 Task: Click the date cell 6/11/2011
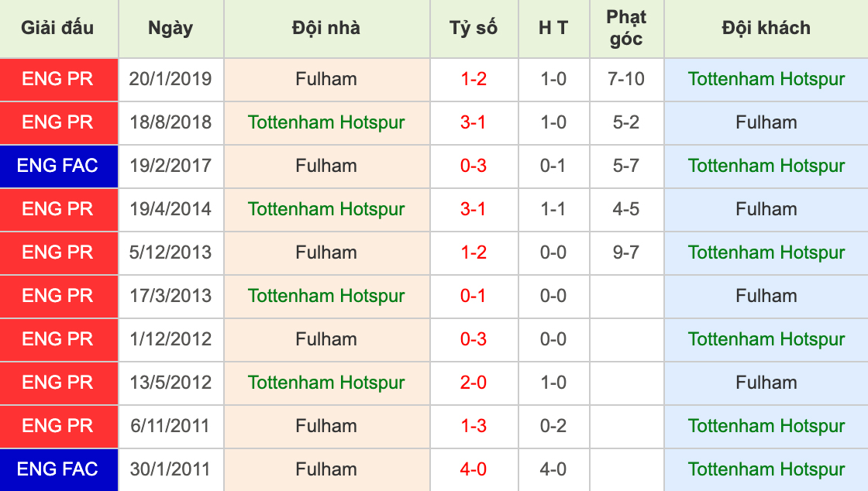tap(170, 426)
